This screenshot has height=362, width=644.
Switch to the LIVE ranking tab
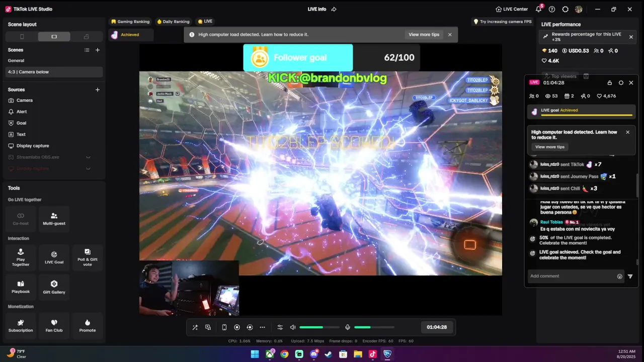(205, 22)
